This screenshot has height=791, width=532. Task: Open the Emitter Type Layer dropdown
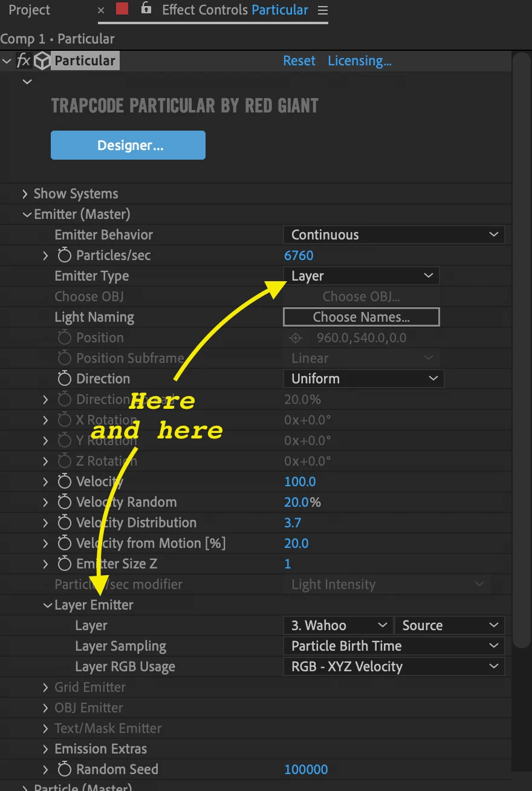coord(361,276)
